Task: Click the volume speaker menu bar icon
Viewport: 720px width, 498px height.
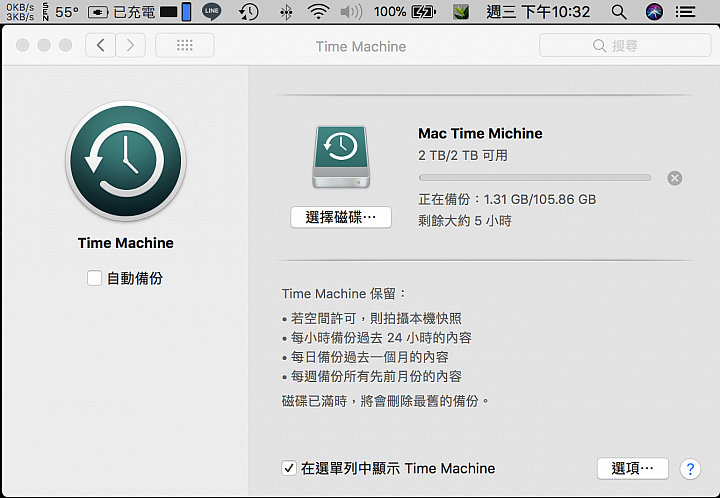Action: point(351,11)
